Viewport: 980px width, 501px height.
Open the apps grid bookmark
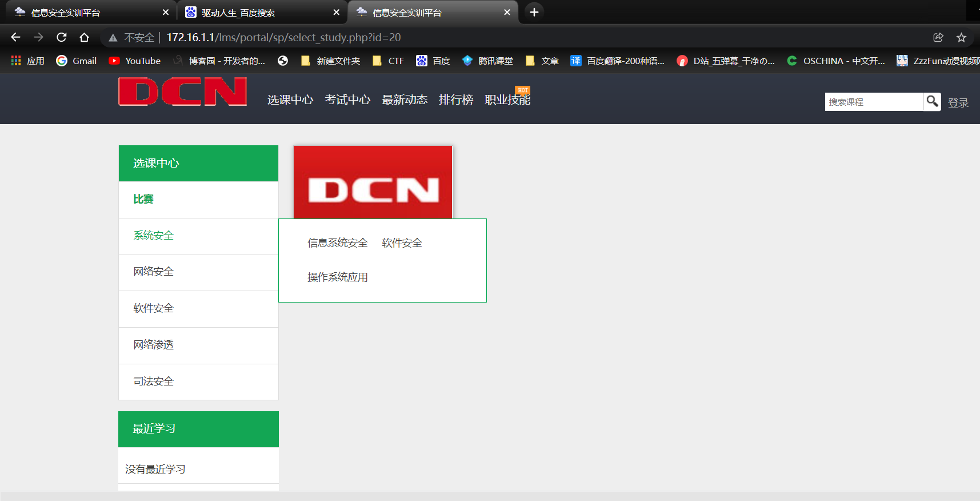27,61
